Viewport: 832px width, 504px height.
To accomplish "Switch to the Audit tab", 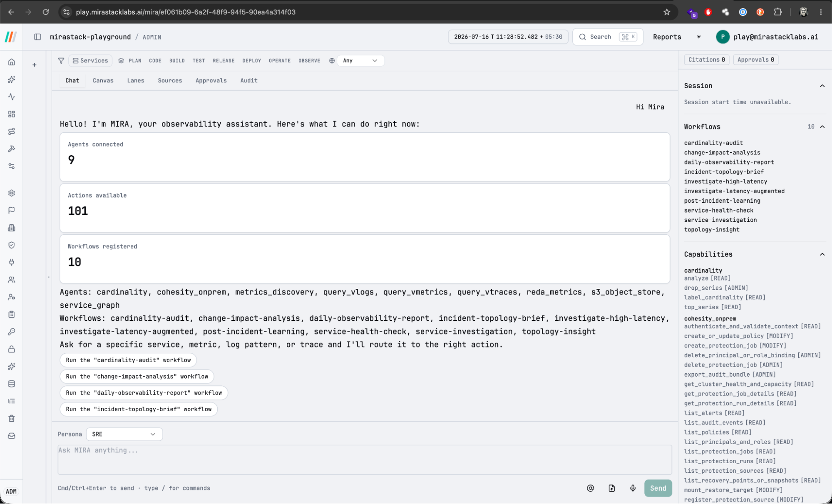I will click(x=249, y=81).
